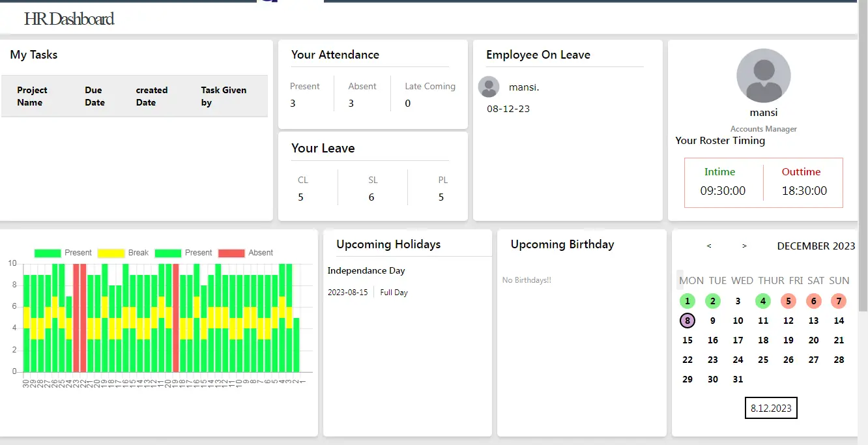This screenshot has height=445, width=868.
Task: Click employee name mansi. on leave
Action: pyautogui.click(x=524, y=87)
